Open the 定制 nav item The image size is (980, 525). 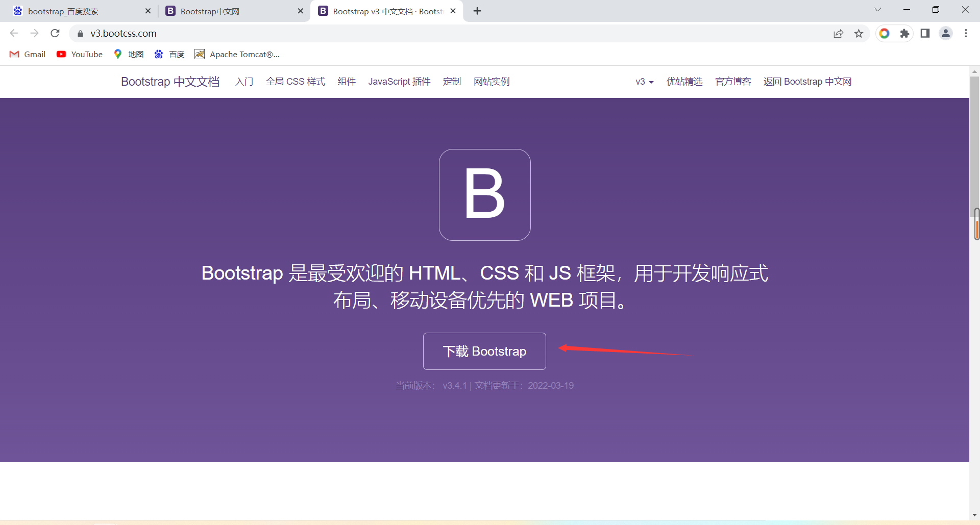pos(452,82)
